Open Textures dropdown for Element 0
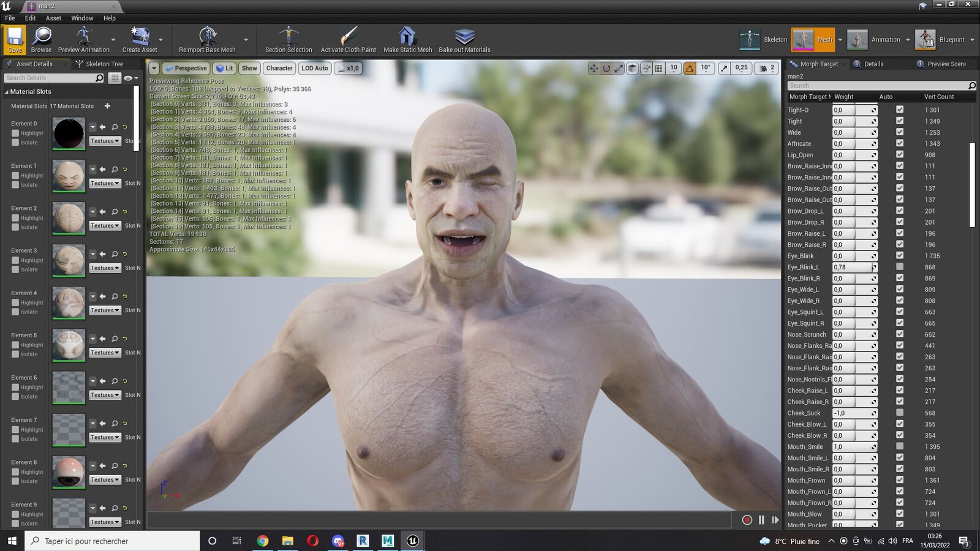Viewport: 980px width, 551px height. pyautogui.click(x=105, y=141)
